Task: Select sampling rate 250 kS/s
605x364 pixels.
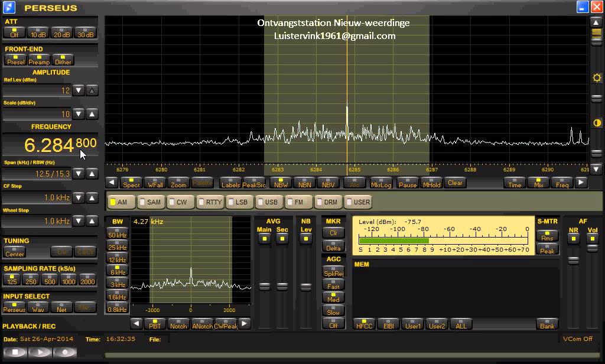Action: point(31,279)
